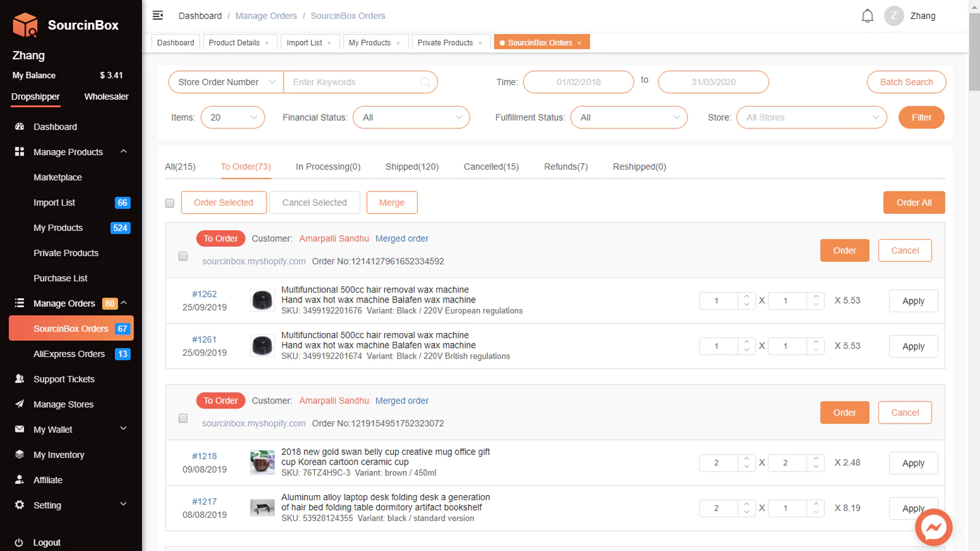Open Support Tickets from the sidebar
Viewport: 980px width, 551px height.
pos(64,379)
